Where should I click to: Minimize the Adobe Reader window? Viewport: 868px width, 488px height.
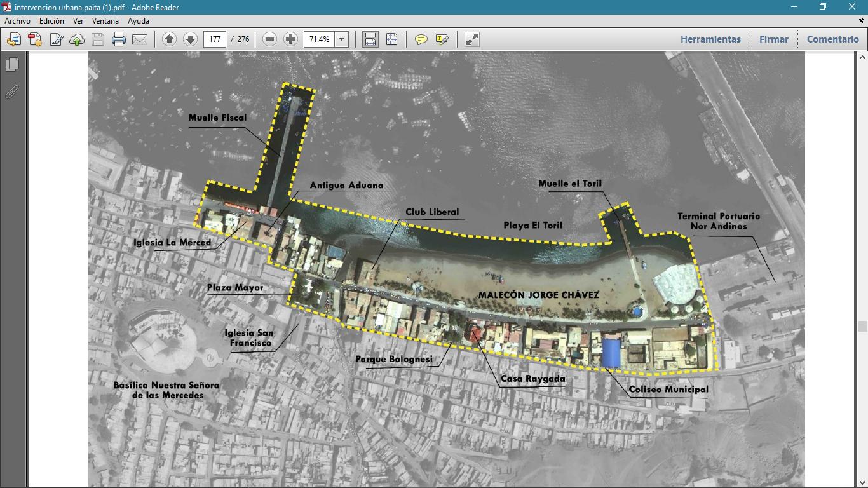tap(794, 7)
